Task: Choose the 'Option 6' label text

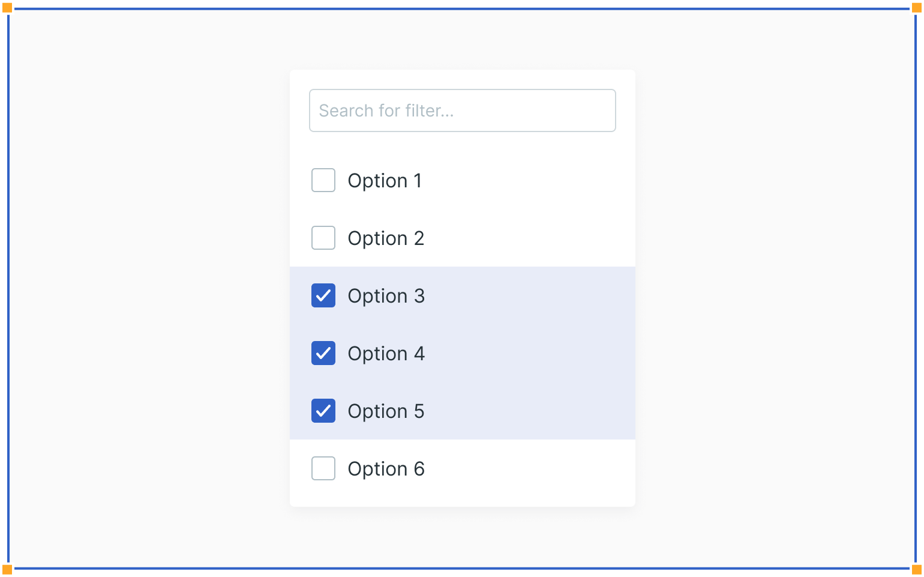Action: coord(386,468)
